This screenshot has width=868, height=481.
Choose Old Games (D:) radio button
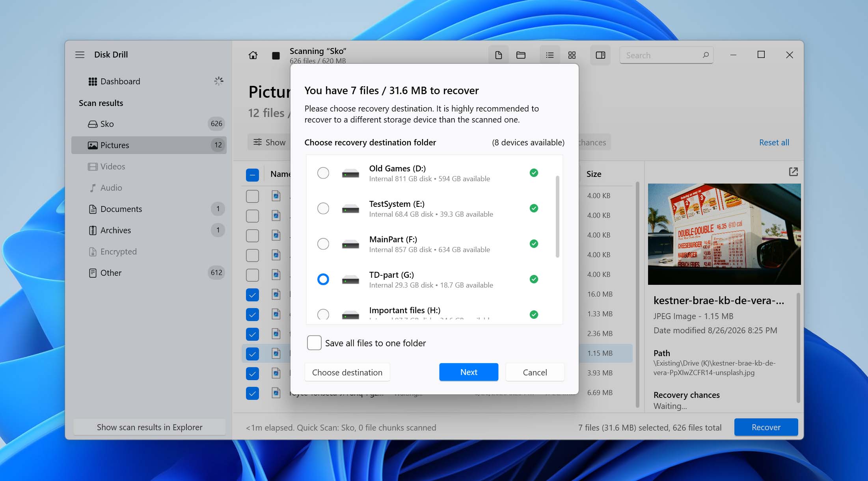(323, 173)
